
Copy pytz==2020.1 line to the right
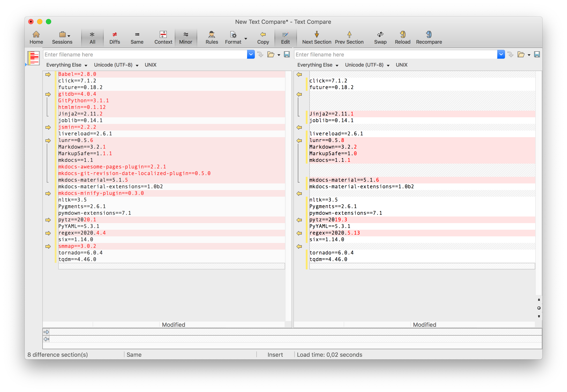coord(48,220)
